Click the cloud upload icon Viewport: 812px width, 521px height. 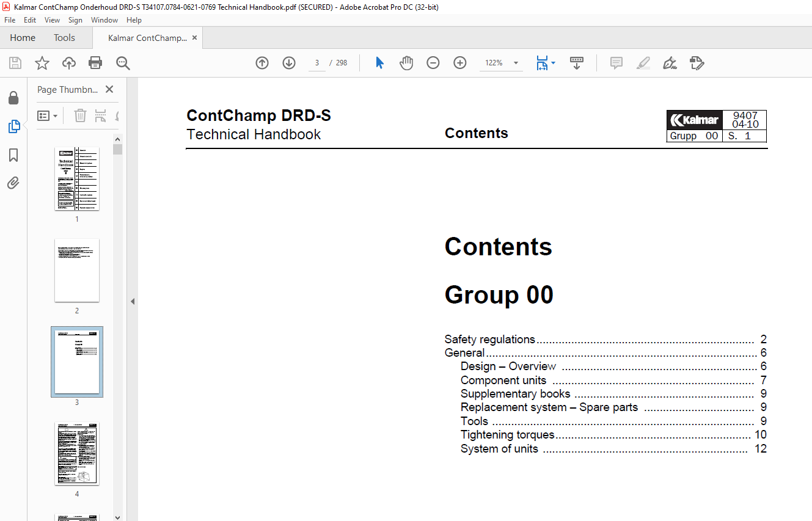(x=69, y=63)
